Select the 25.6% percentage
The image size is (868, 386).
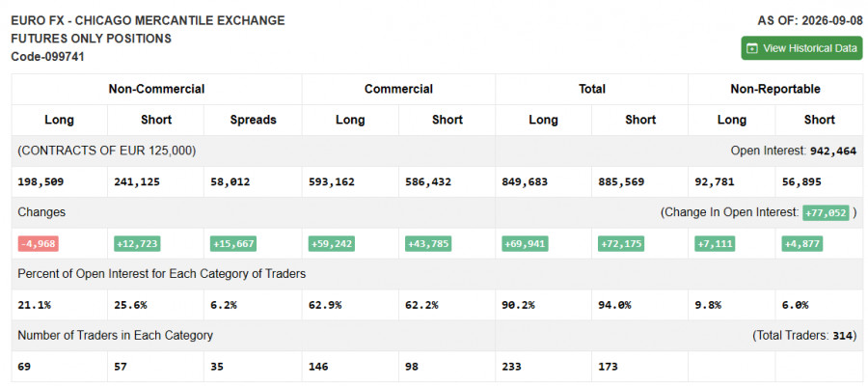[130, 305]
